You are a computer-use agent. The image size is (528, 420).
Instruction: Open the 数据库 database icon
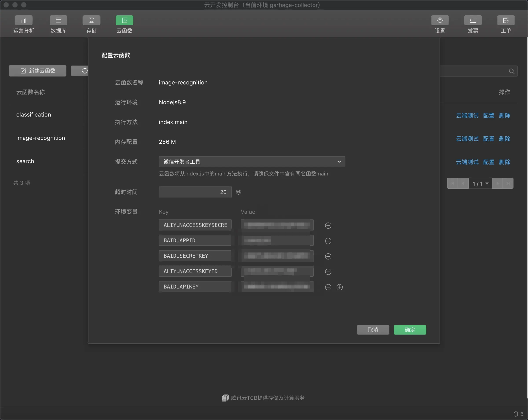pos(58,20)
